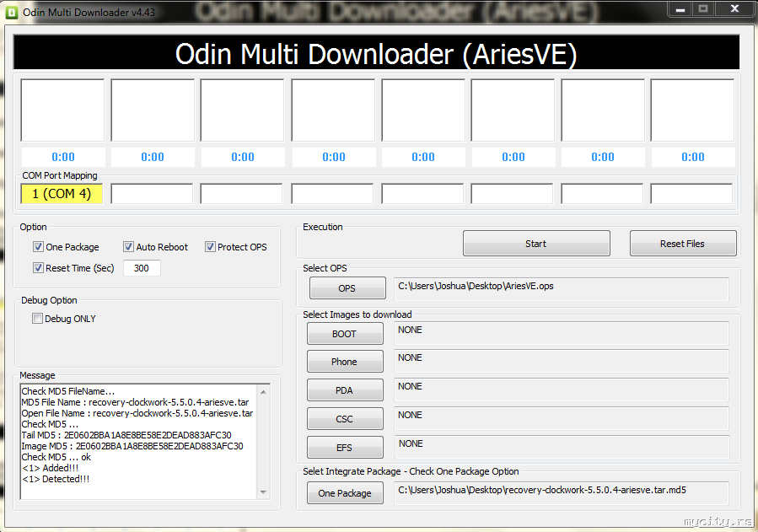Click the One Package path field recovery-clockwork
Image resolution: width=758 pixels, height=532 pixels.
click(x=562, y=493)
